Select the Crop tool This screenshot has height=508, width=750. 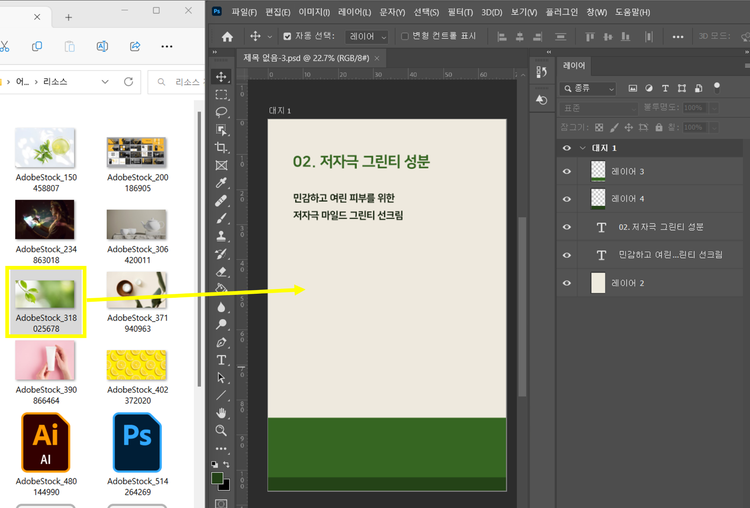point(221,148)
